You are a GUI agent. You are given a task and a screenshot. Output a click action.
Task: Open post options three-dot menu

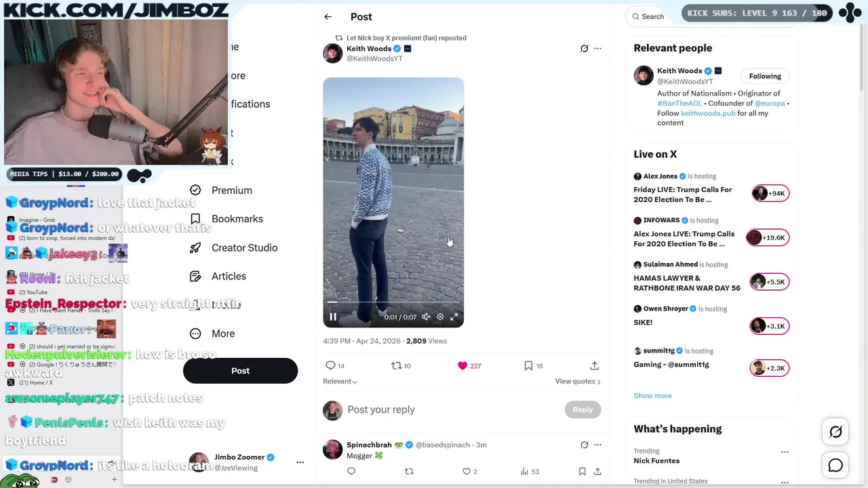click(x=597, y=48)
